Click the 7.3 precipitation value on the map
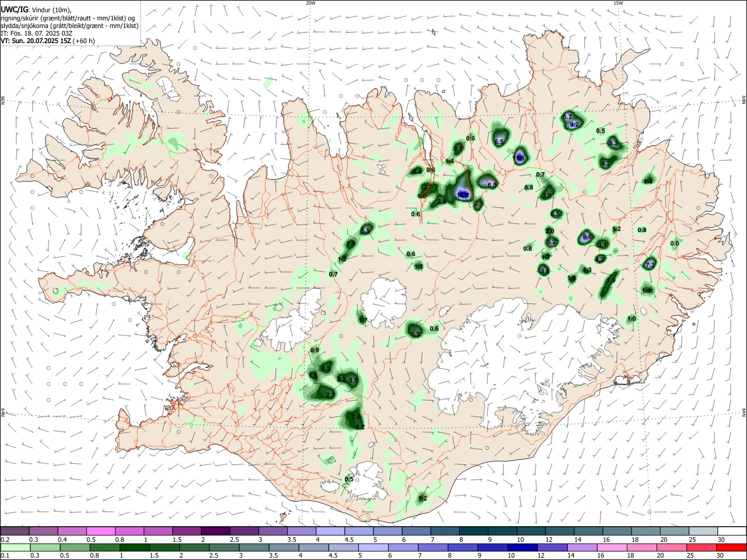 click(650, 265)
